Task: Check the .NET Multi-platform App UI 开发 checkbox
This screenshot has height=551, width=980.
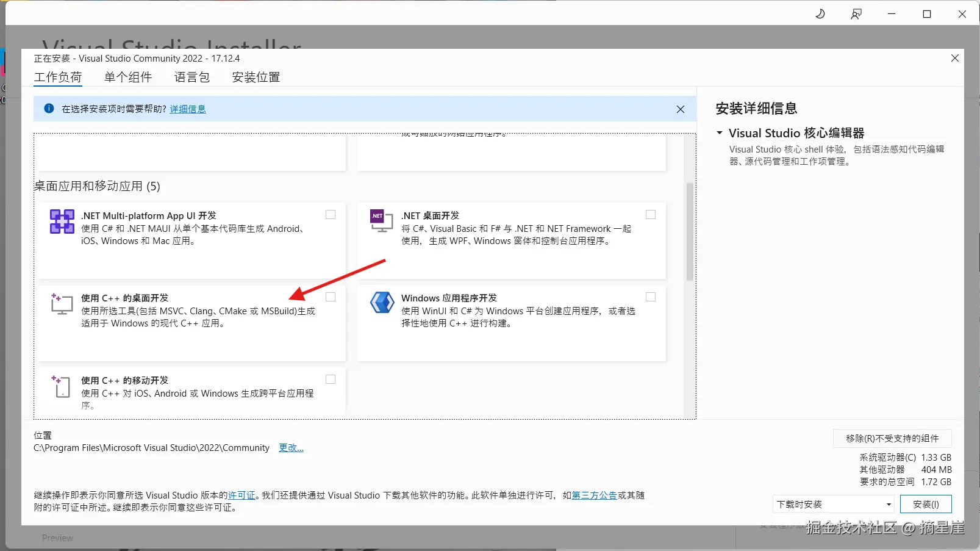Action: tap(331, 215)
